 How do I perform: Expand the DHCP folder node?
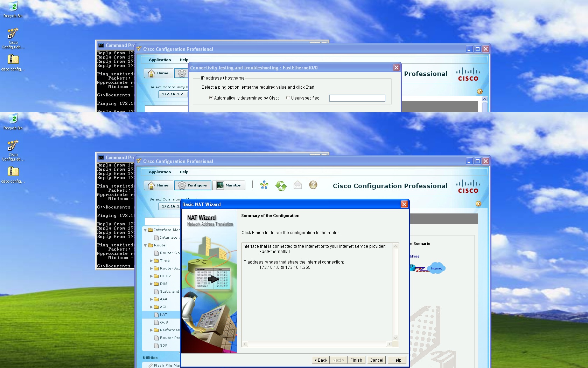pyautogui.click(x=152, y=276)
